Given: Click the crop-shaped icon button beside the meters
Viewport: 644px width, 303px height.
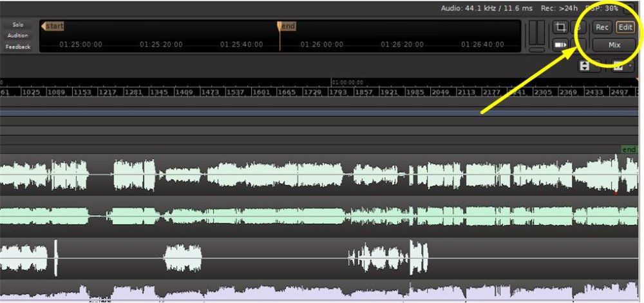Looking at the screenshot, I should (x=560, y=28).
